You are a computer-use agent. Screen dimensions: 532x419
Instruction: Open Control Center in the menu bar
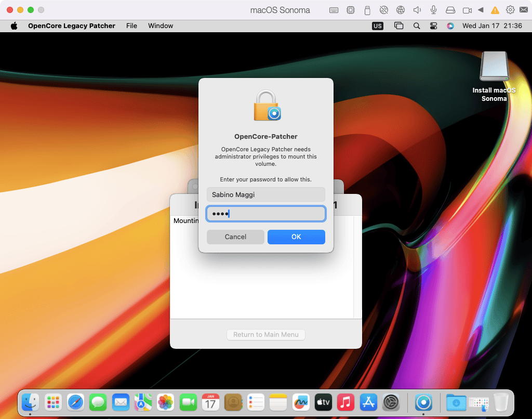[434, 25]
